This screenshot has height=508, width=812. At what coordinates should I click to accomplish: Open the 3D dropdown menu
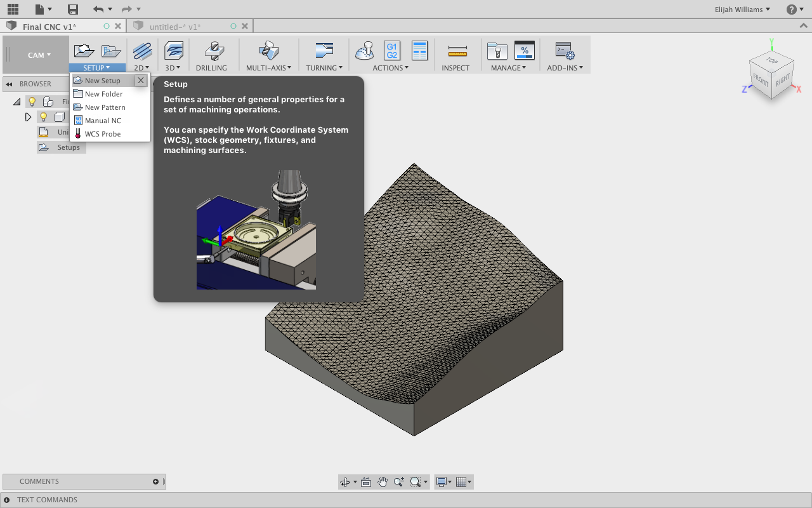click(x=173, y=68)
